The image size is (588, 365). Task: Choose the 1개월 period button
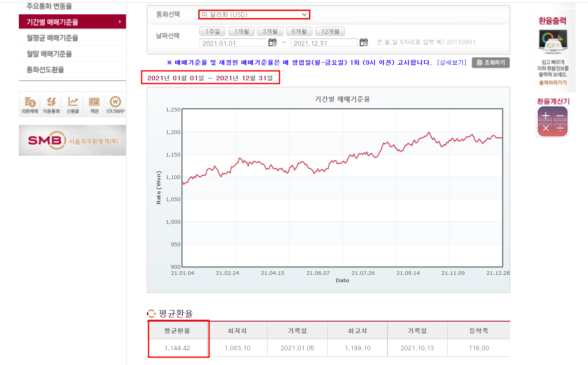[x=241, y=31]
